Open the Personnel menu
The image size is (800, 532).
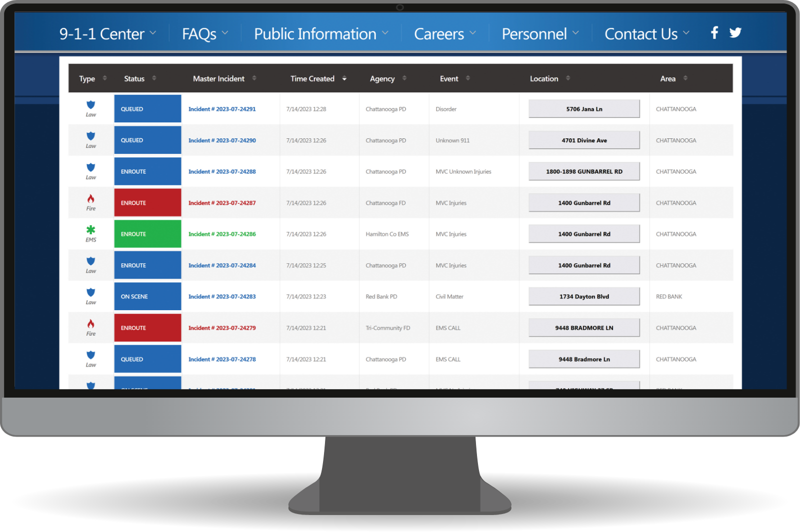click(540, 34)
